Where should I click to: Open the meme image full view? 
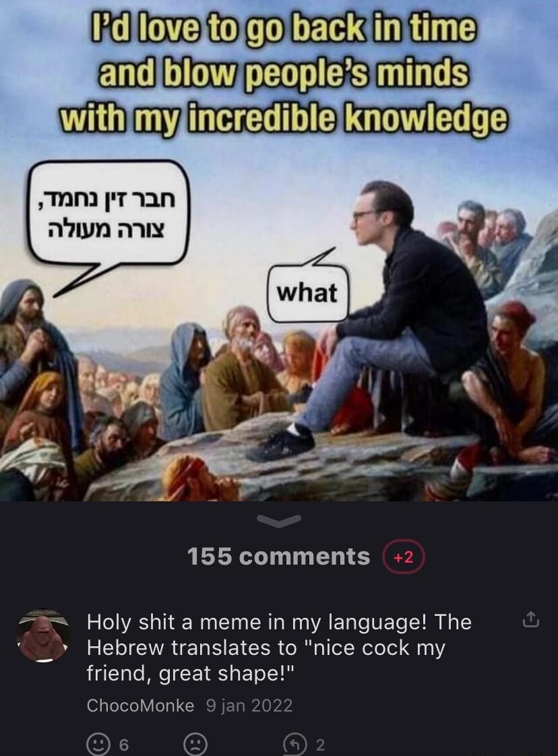[279, 251]
